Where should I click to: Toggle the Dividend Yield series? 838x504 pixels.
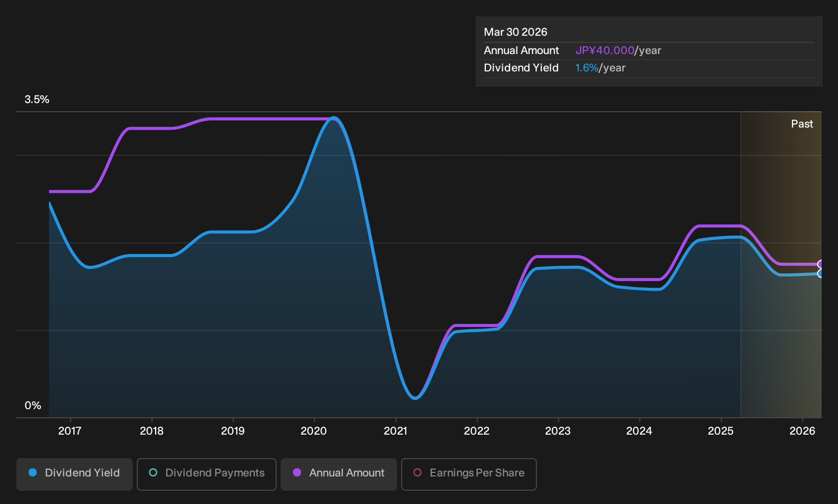pos(75,474)
